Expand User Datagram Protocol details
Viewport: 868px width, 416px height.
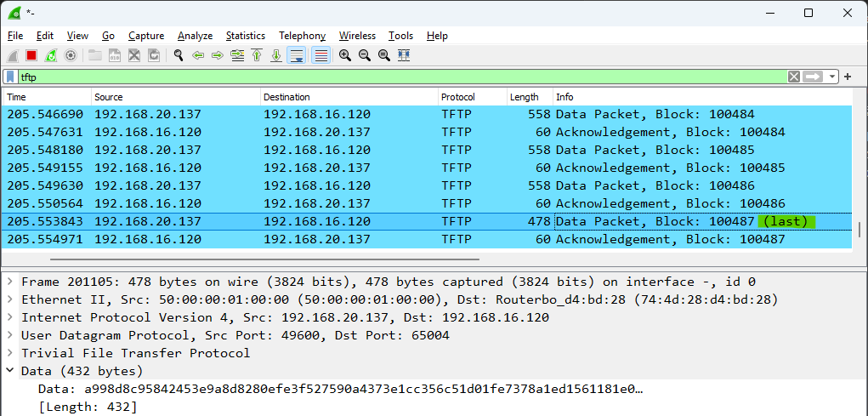coord(10,335)
